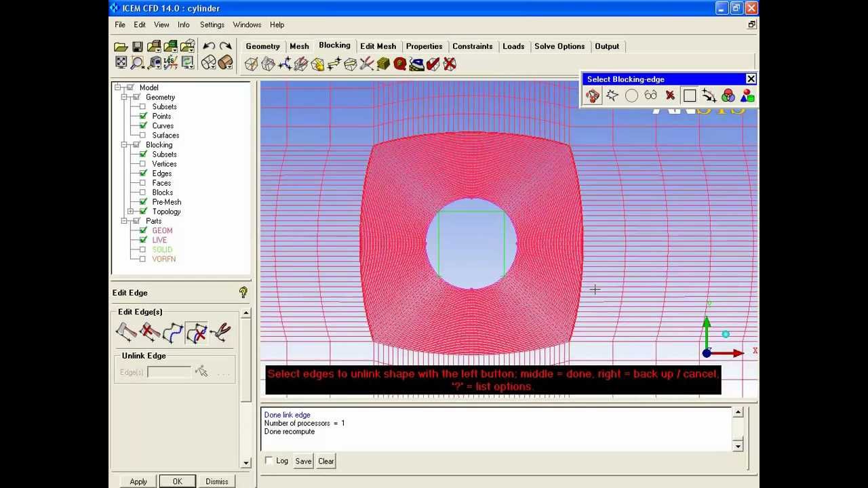Open Edit Edge help question mark

click(x=243, y=293)
